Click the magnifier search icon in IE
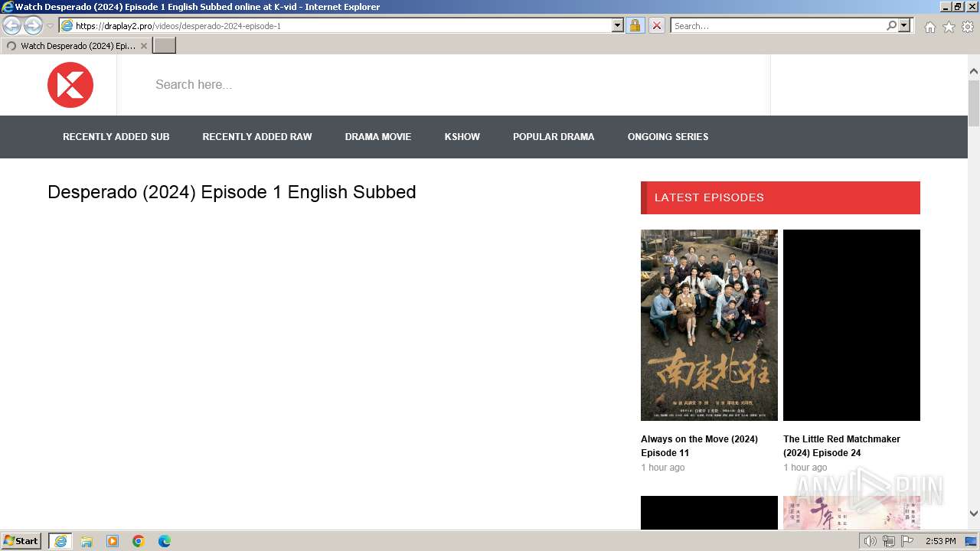980x551 pixels. tap(891, 26)
